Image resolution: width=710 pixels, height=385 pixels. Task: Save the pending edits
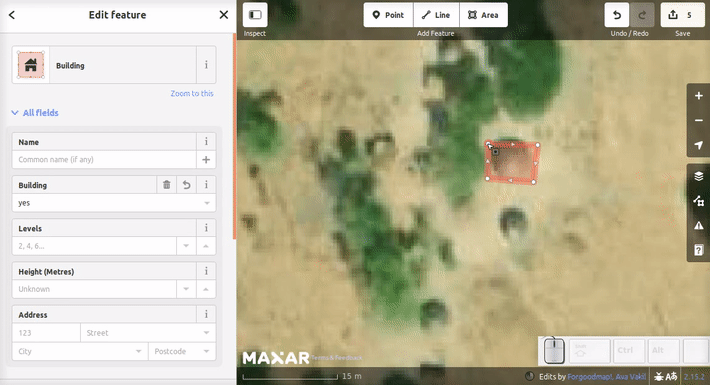pyautogui.click(x=682, y=15)
